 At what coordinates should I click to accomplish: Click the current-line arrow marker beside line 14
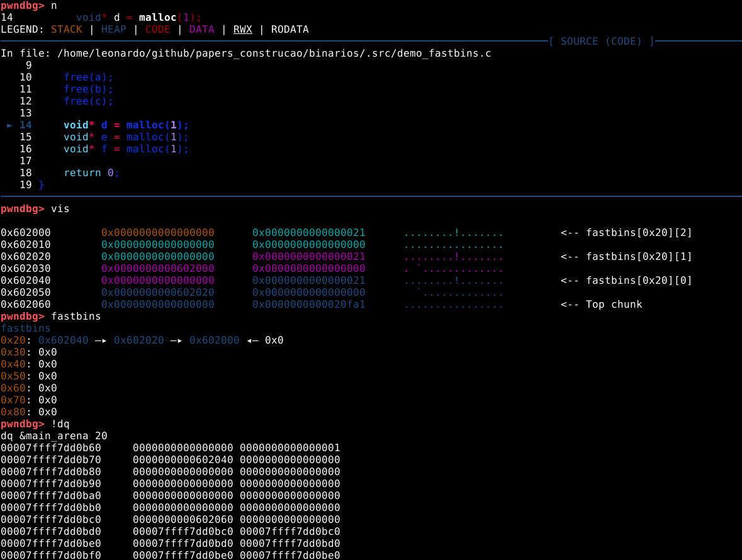tap(9, 125)
